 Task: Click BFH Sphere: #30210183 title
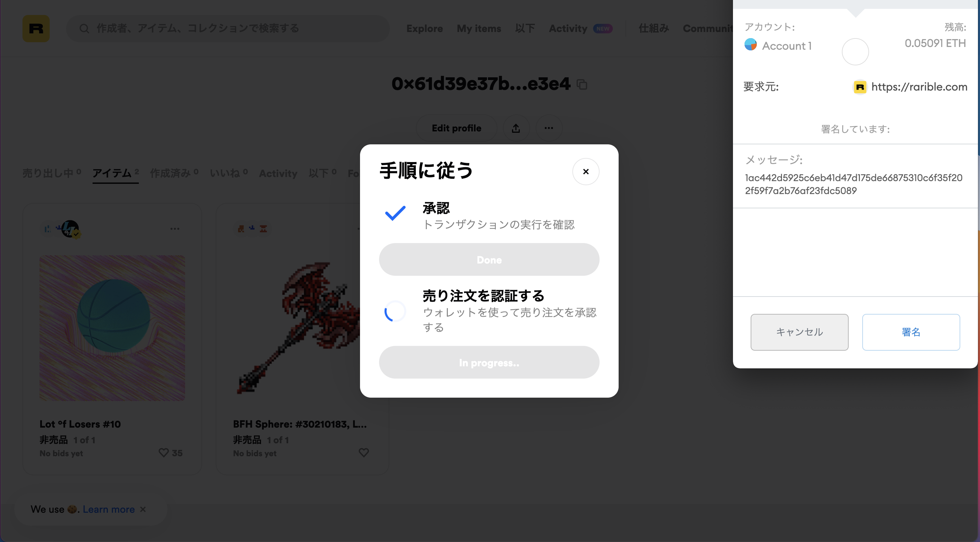tap(300, 424)
